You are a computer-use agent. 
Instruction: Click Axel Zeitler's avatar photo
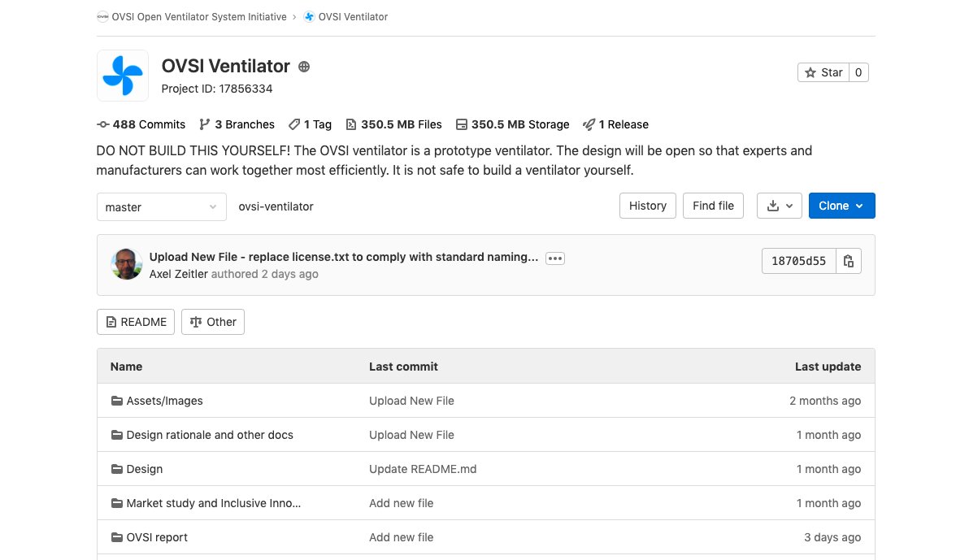coord(126,264)
